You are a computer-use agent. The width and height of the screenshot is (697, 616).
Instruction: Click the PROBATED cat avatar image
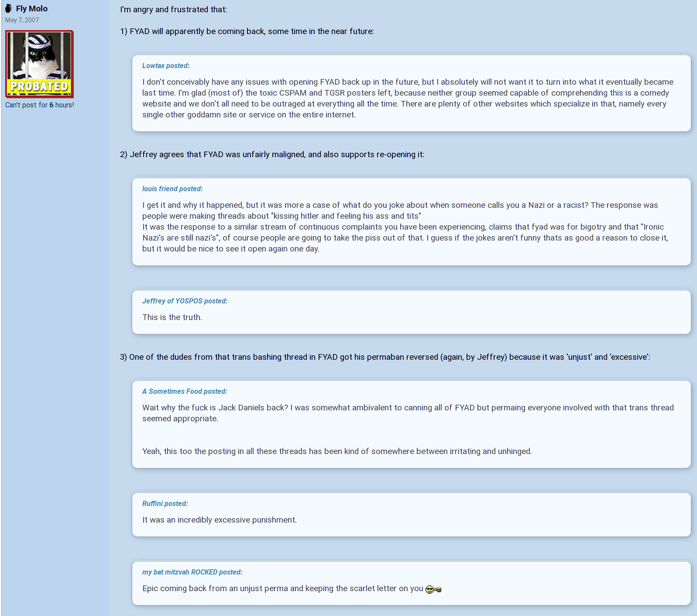pyautogui.click(x=39, y=64)
